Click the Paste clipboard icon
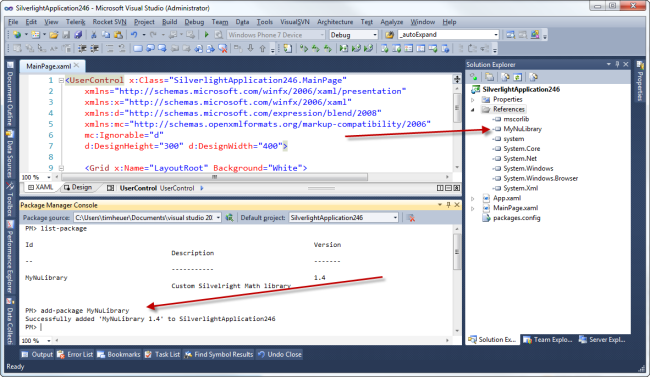This screenshot has height=377, width=650. [x=118, y=35]
